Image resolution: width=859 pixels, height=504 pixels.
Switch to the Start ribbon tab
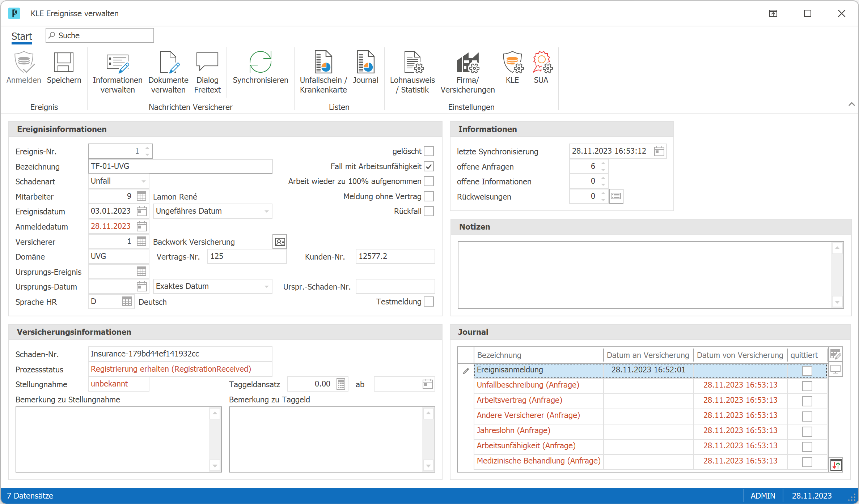(22, 36)
